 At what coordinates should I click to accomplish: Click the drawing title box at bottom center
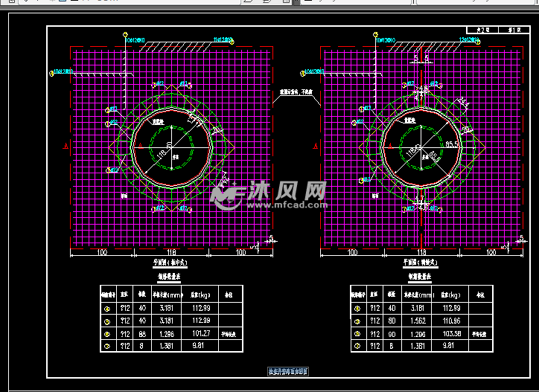coord(289,370)
